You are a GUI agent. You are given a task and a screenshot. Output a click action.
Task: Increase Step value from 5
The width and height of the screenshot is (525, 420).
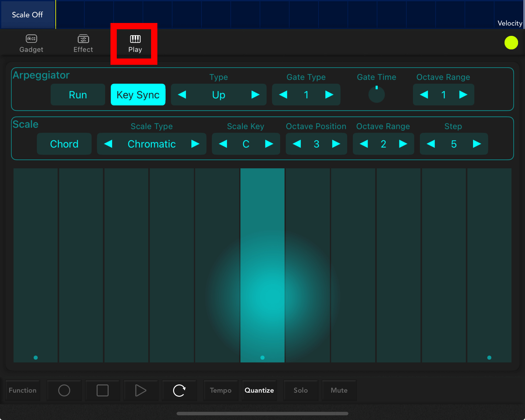pyautogui.click(x=477, y=144)
